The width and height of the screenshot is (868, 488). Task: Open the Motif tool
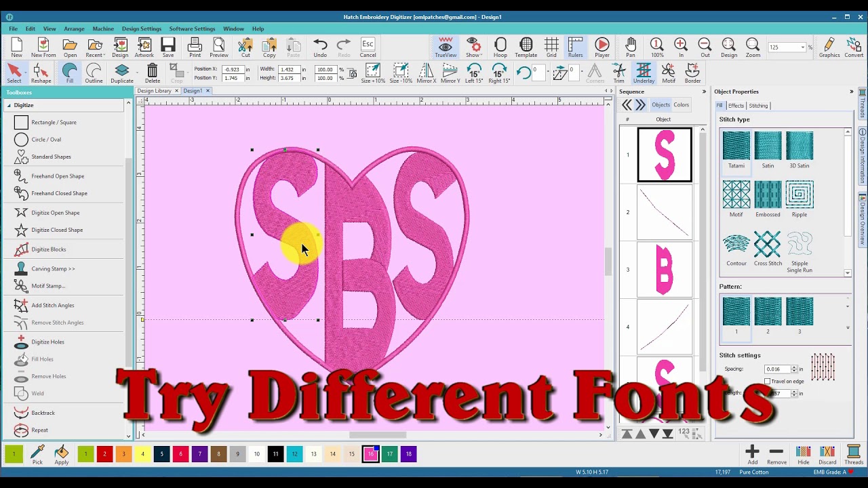(x=669, y=73)
